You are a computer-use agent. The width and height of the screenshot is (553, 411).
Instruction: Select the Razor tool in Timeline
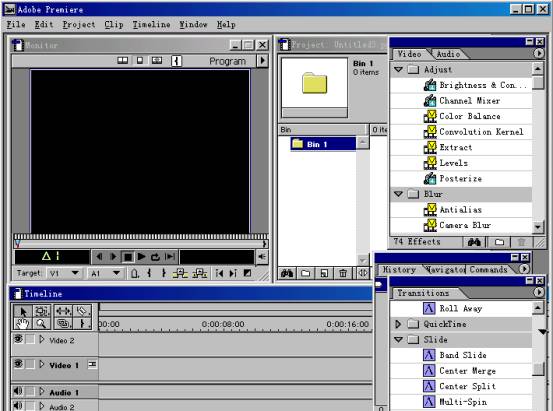pyautogui.click(x=82, y=311)
